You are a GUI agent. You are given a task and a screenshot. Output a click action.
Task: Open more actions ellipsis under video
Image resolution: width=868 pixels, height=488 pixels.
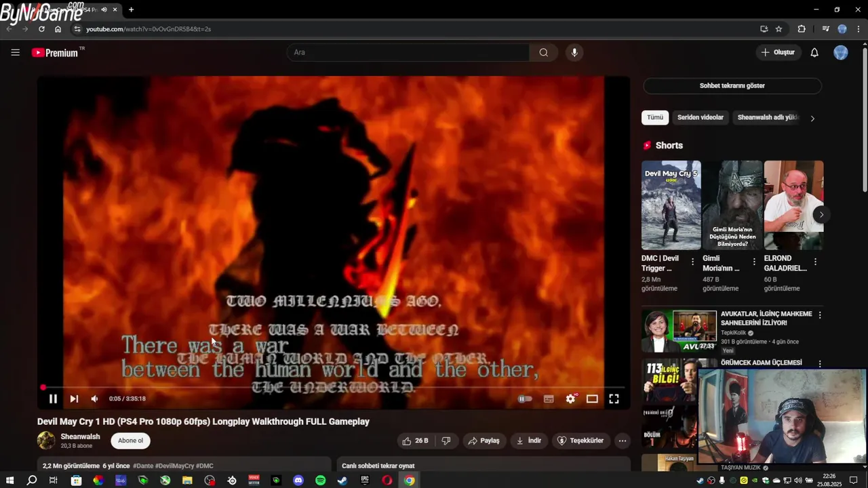(x=622, y=441)
